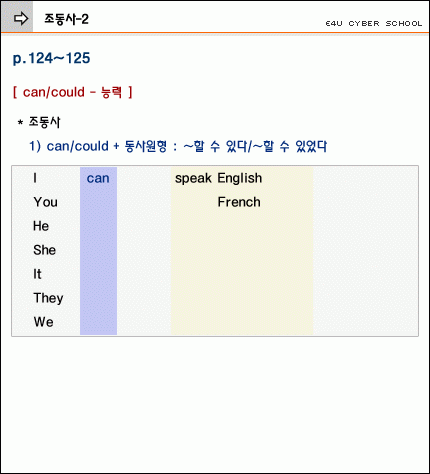Screen dimensions: 430x474
Task: Select the pronoun He in the table
Action: 41,226
